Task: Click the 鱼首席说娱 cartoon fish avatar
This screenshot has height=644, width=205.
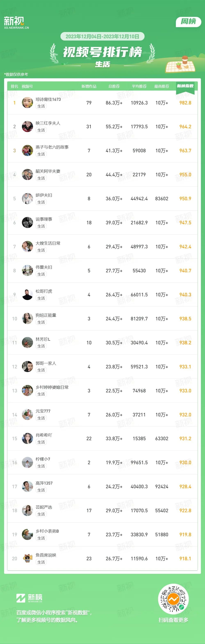Action: point(27,558)
